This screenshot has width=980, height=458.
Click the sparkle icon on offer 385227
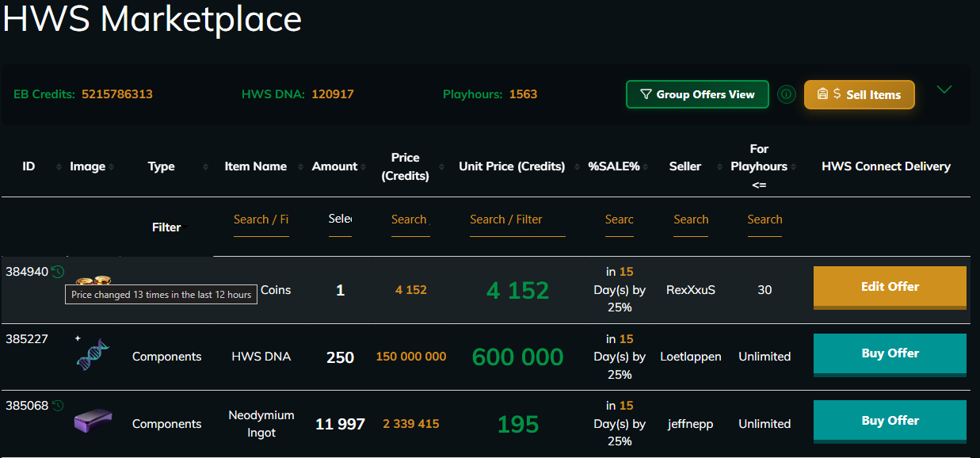[x=78, y=338]
